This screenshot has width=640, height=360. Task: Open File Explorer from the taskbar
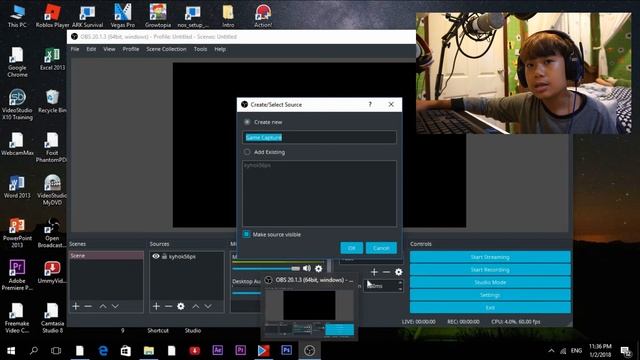(149, 351)
